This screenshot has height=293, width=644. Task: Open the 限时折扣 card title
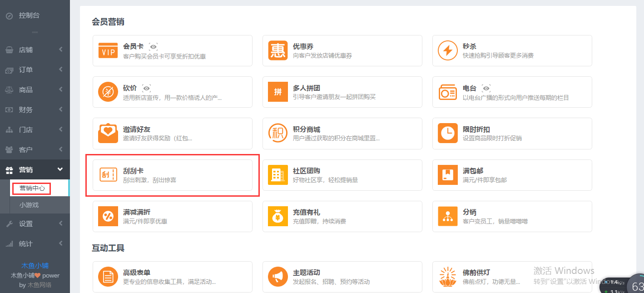[x=476, y=129]
